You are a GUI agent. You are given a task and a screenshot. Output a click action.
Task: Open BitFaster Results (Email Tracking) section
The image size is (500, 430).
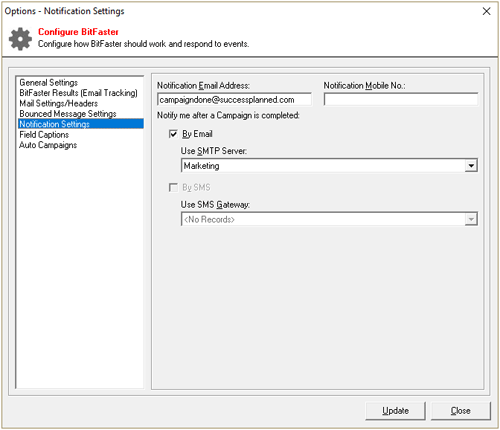click(x=78, y=93)
